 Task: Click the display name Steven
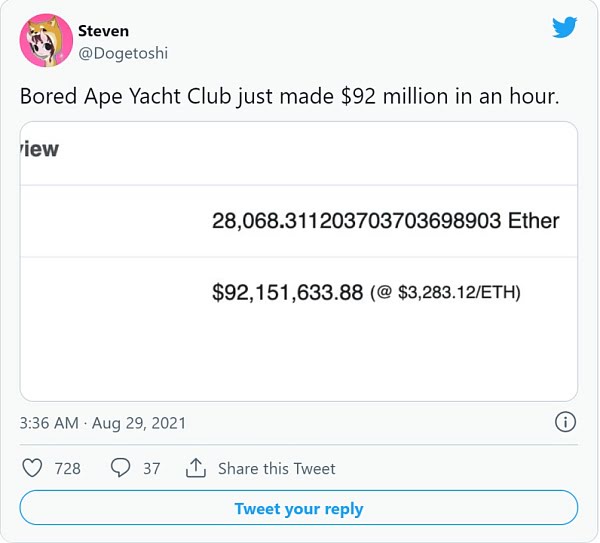103,31
